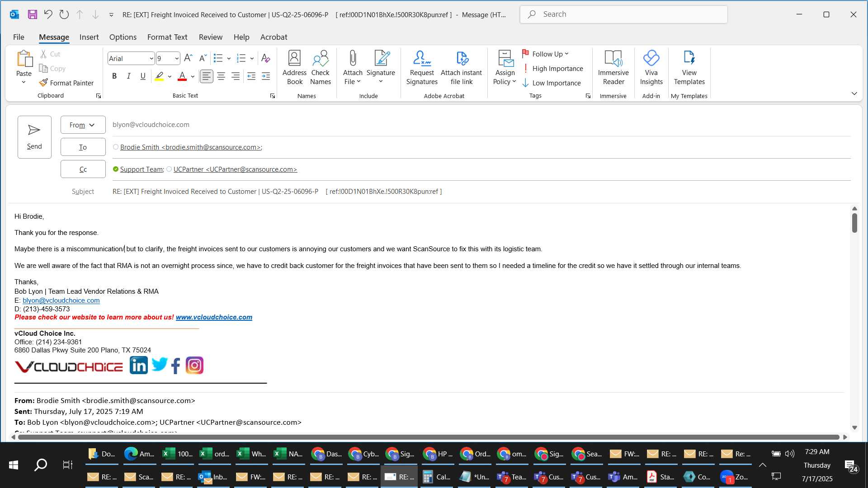Open the Follow Up dropdown

pyautogui.click(x=546, y=54)
